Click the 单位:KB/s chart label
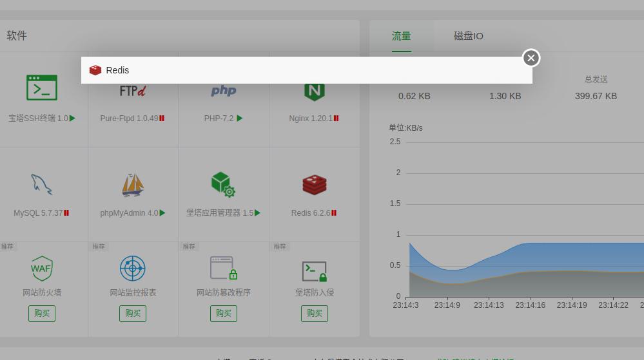This screenshot has width=644, height=360. coord(405,128)
